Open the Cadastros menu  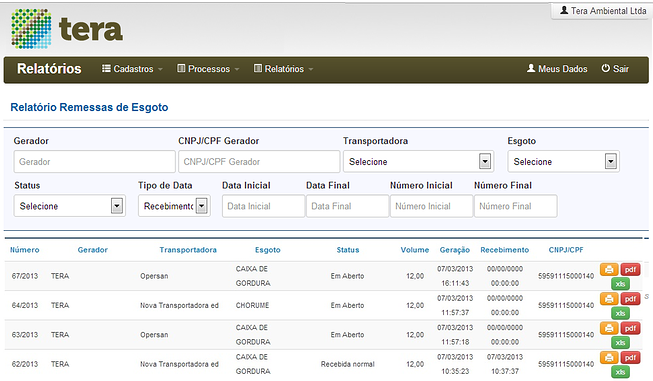point(132,69)
